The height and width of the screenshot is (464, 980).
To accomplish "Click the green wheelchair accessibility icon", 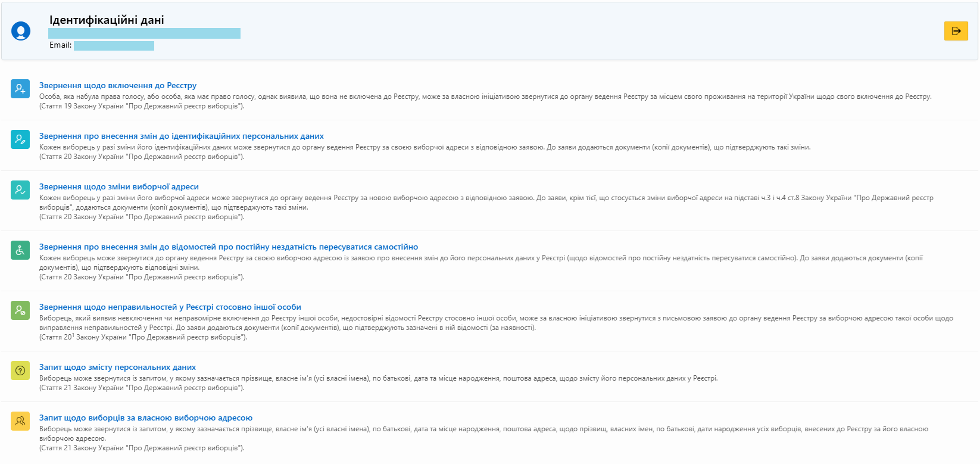I will [x=20, y=250].
